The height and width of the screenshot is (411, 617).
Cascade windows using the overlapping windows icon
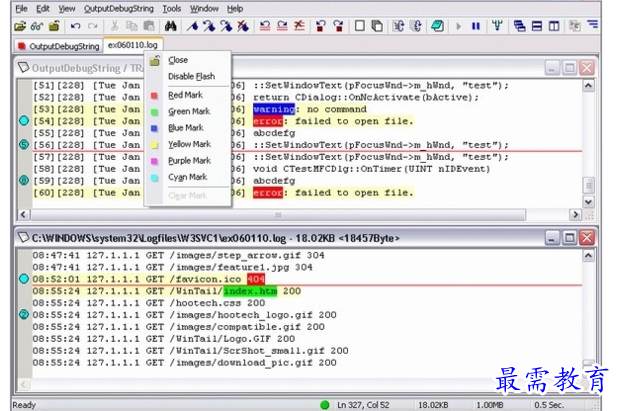click(519, 26)
